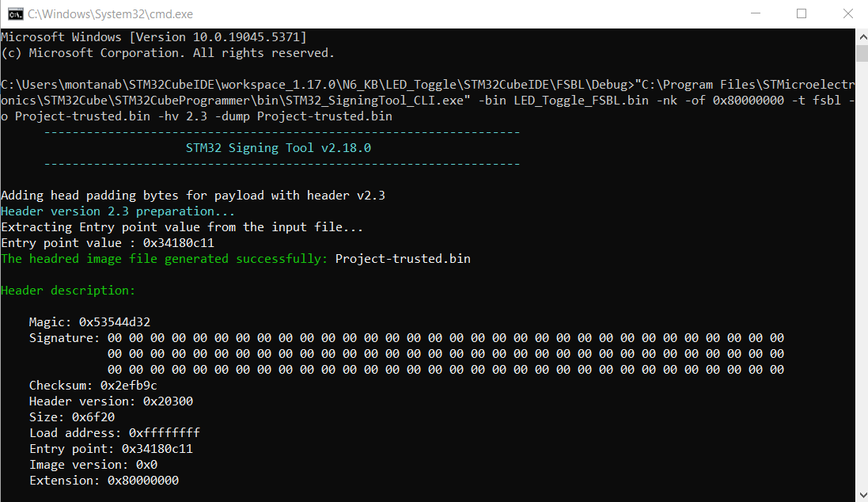868x502 pixels.
Task: Click the green Header description heading
Action: click(68, 291)
